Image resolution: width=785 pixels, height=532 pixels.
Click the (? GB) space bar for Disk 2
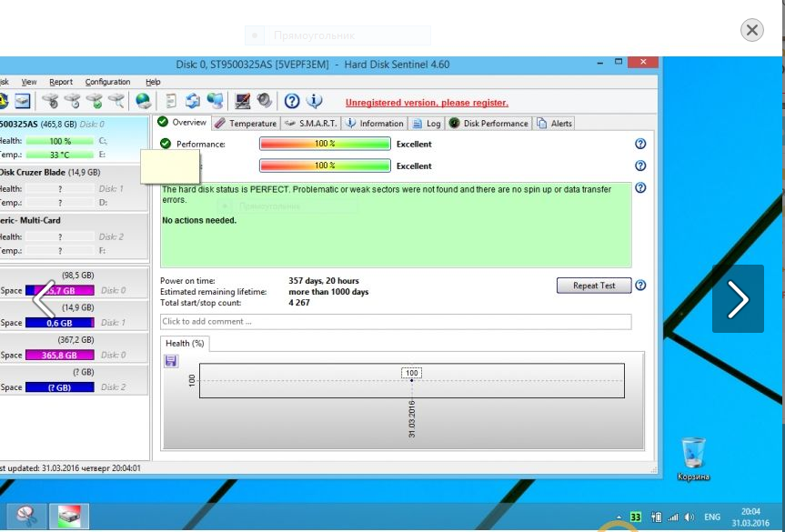tap(59, 387)
